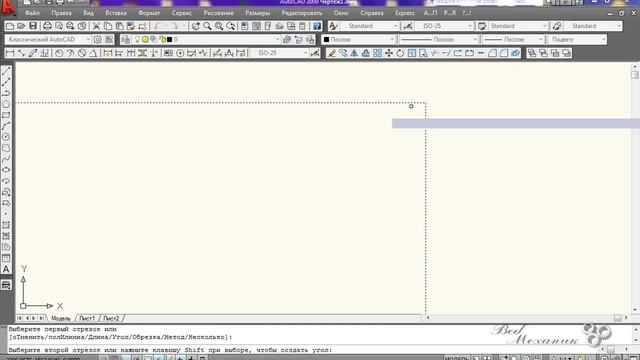The height and width of the screenshot is (360, 640).
Task: Open the Правка menu
Action: (61, 13)
